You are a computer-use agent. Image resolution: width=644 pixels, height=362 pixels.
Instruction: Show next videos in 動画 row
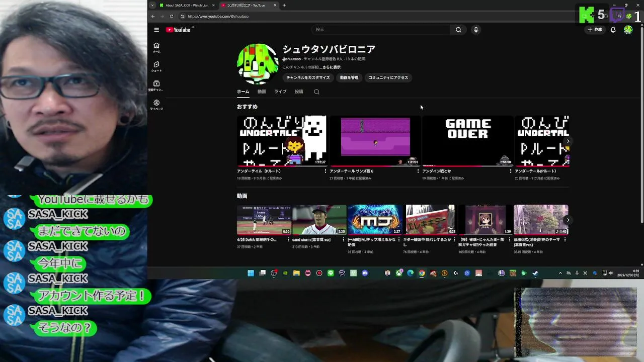tap(568, 220)
